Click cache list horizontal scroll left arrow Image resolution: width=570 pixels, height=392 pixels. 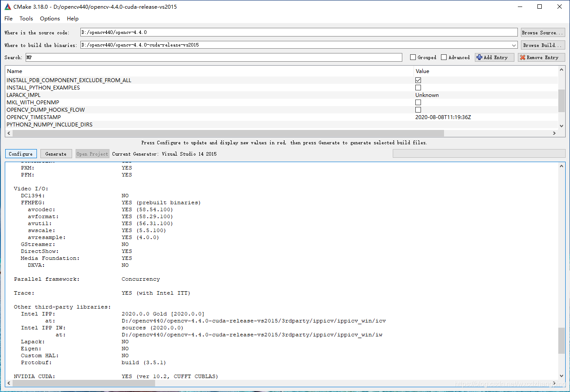pos(9,133)
